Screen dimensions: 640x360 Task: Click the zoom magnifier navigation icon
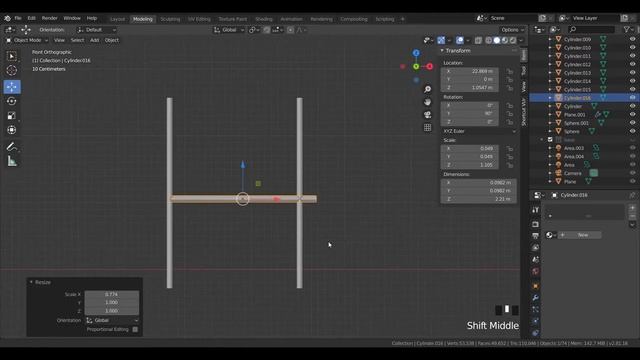coord(427,89)
